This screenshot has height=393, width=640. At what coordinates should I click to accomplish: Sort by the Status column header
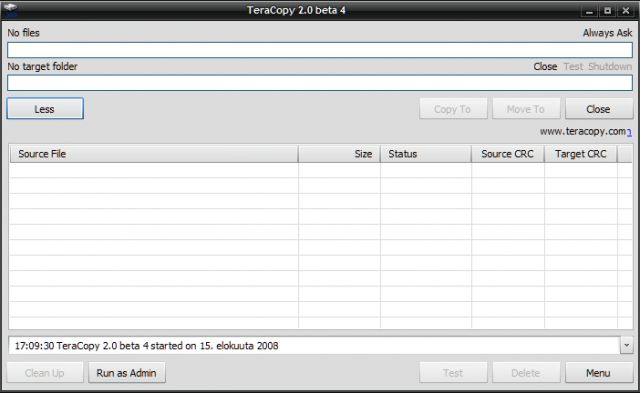tap(426, 154)
